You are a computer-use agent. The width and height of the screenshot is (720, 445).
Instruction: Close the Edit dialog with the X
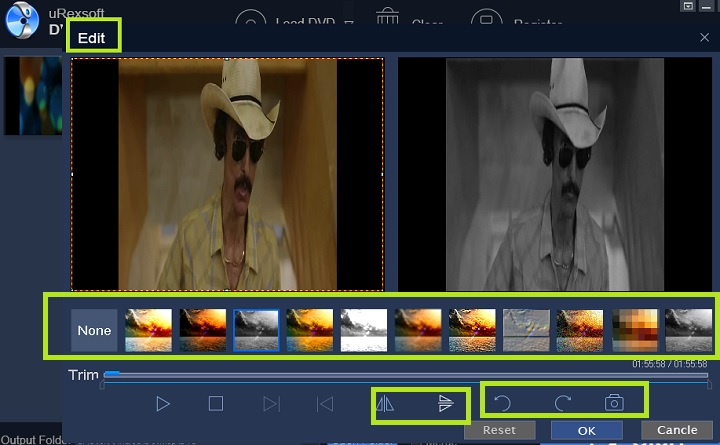click(704, 38)
